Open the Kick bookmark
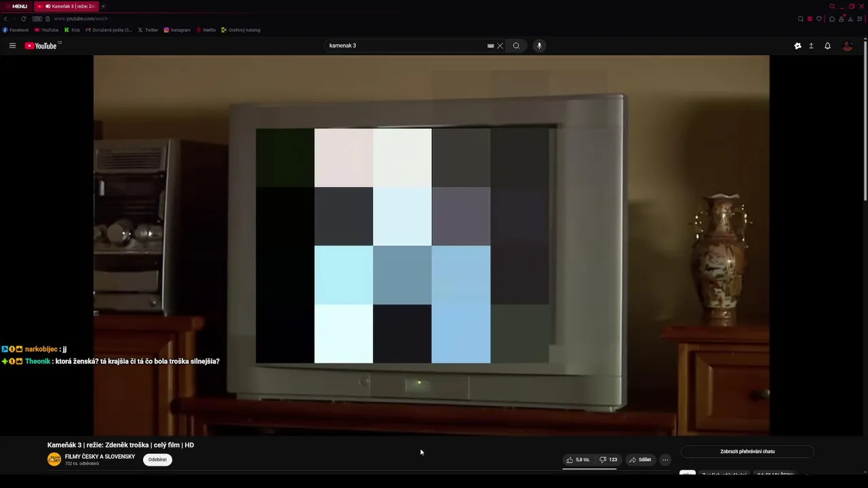 tap(72, 30)
